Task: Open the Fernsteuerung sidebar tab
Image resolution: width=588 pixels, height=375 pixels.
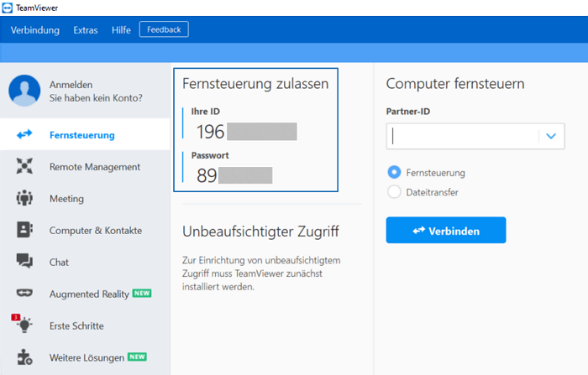Action: point(85,134)
